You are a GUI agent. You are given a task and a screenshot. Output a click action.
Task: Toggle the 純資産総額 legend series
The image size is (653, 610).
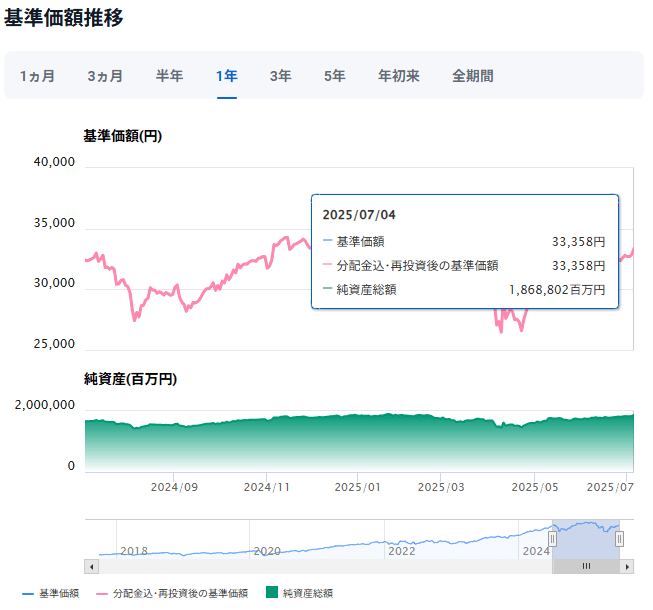(299, 593)
